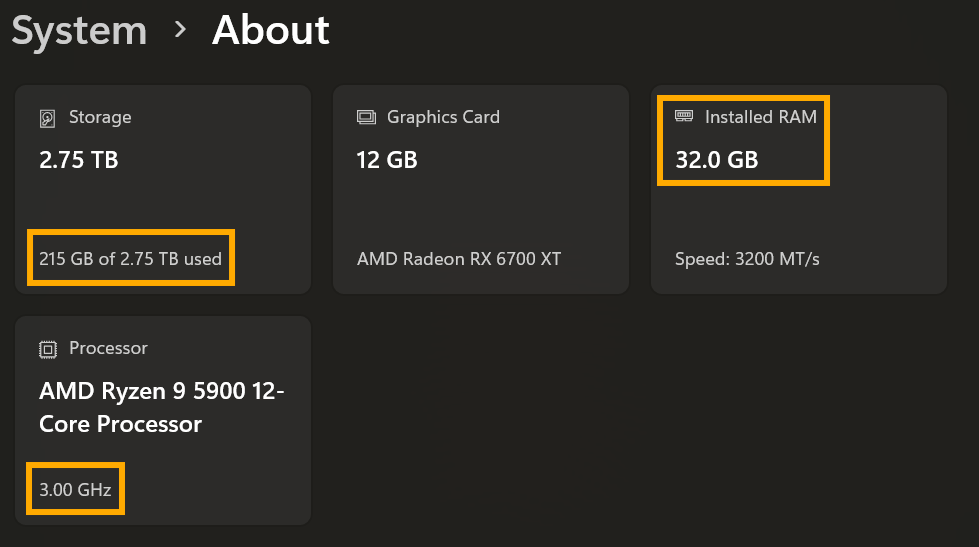Viewport: 979px width, 547px height.
Task: Click the Processor title label
Action: [x=108, y=348]
